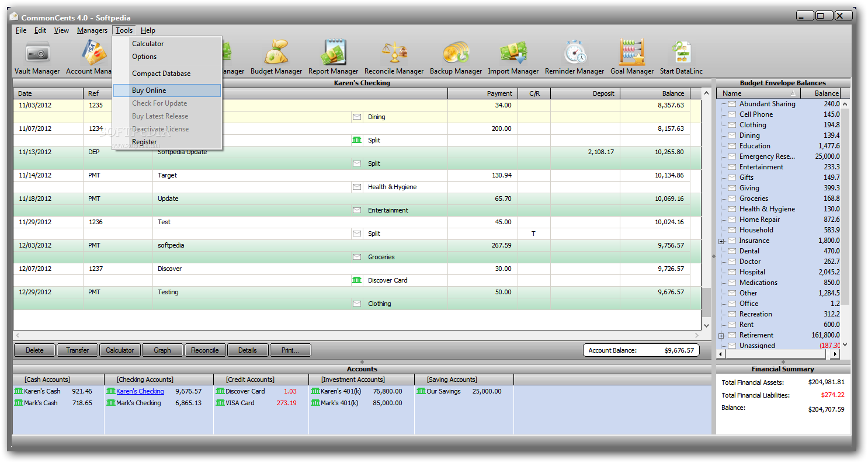Click the Graph button
This screenshot has height=463, width=868.
tap(162, 350)
